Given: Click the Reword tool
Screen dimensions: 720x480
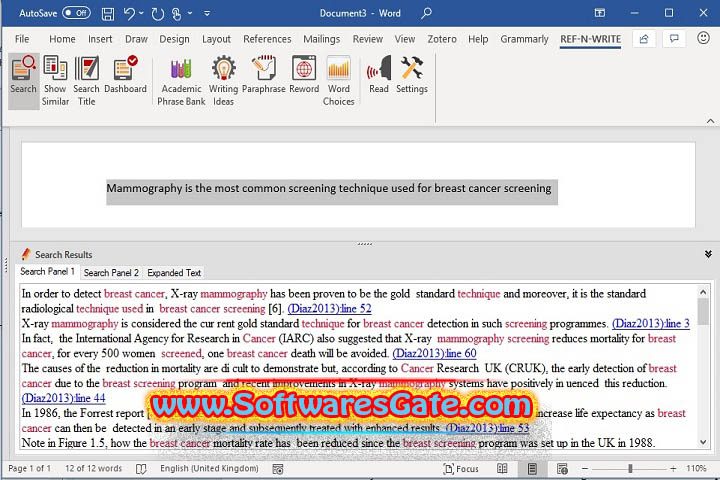Looking at the screenshot, I should coord(304,76).
